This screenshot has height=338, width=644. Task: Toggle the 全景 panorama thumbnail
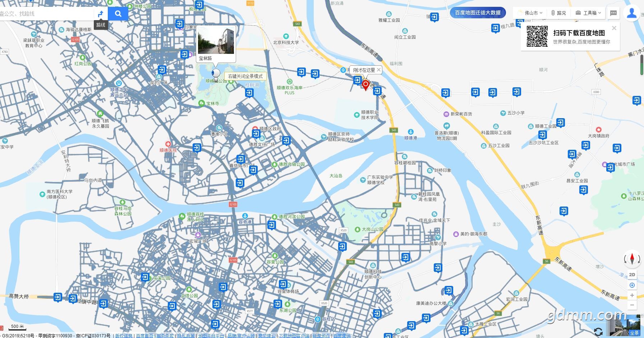(625, 325)
